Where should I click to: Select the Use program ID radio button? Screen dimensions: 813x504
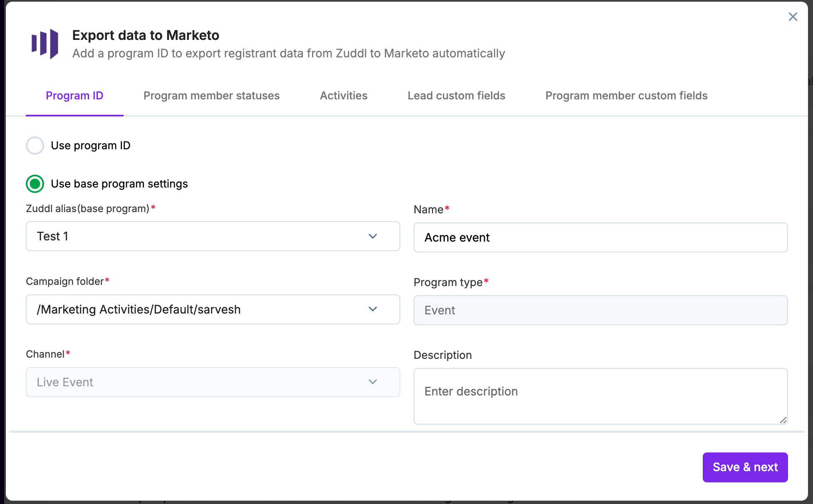pyautogui.click(x=35, y=146)
